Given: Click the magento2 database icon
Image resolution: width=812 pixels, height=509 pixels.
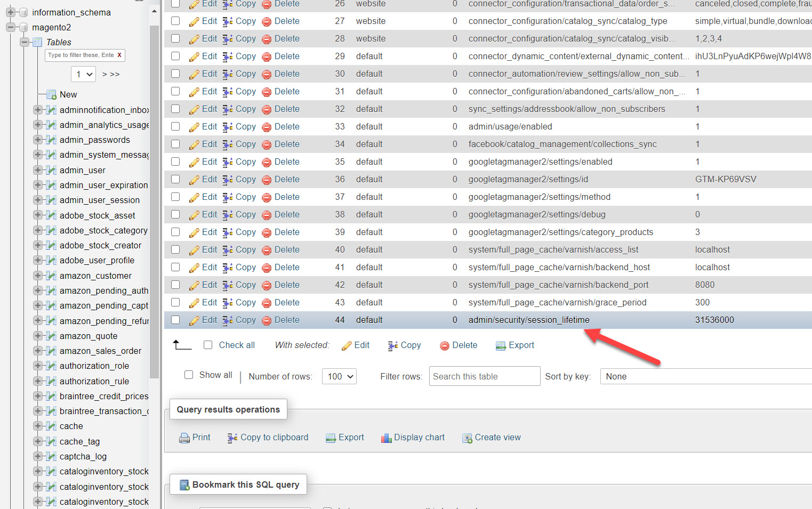Looking at the screenshot, I should [23, 27].
